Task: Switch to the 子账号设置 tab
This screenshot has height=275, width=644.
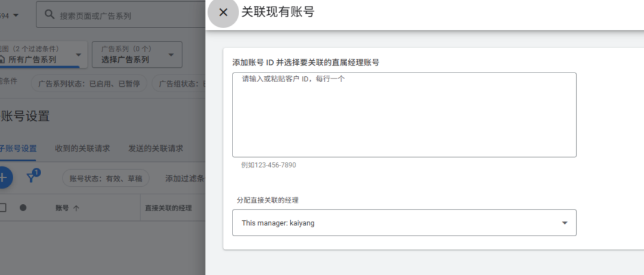Action: click(x=18, y=148)
